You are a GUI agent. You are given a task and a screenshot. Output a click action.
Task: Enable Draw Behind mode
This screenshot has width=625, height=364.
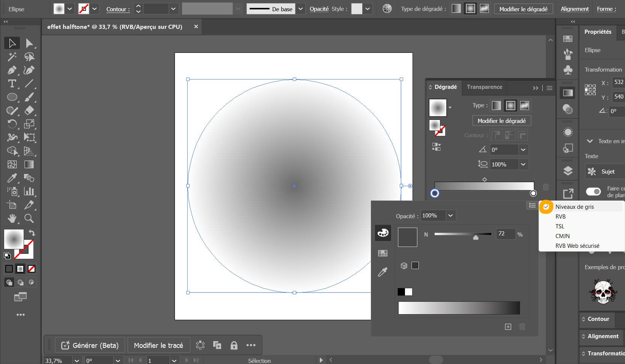(20, 282)
